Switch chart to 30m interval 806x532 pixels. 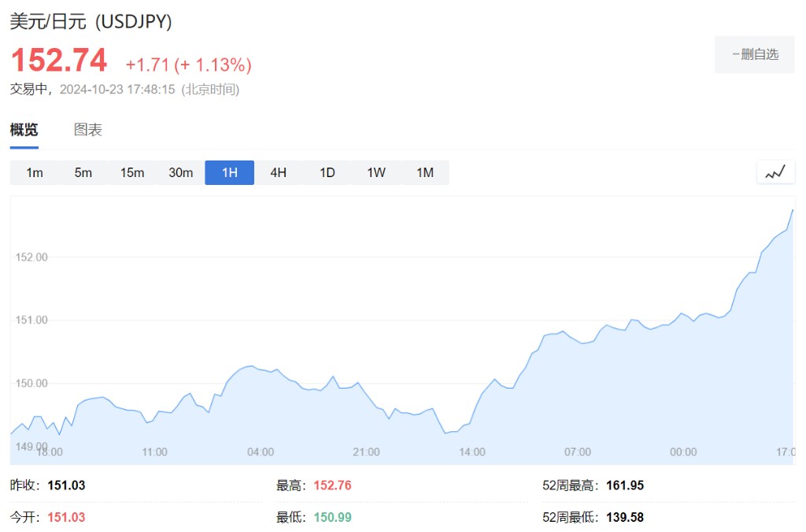click(181, 172)
